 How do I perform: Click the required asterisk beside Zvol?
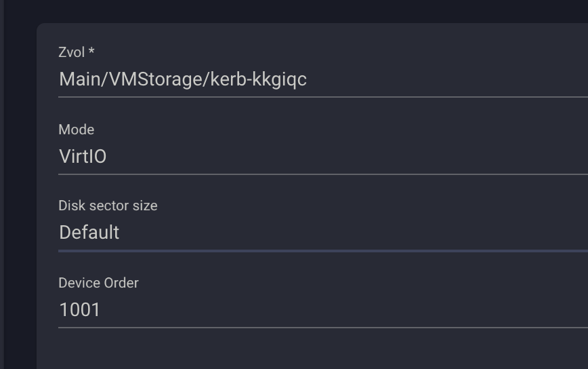(x=91, y=52)
